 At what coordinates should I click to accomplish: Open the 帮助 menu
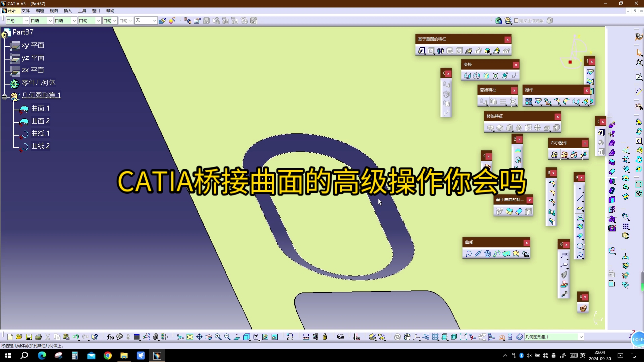coord(110,11)
